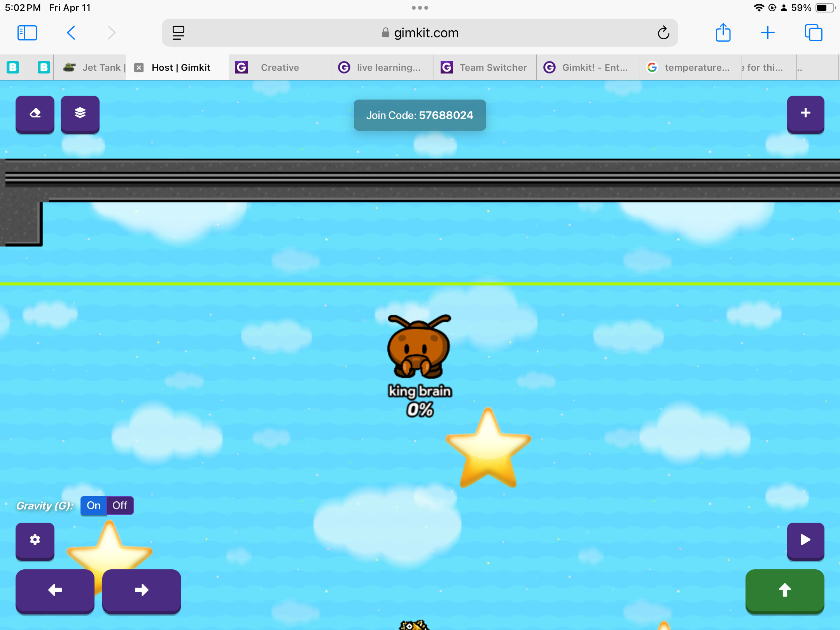Open the Jet Tank tab
Image resolution: width=840 pixels, height=630 pixels.
tap(94, 67)
